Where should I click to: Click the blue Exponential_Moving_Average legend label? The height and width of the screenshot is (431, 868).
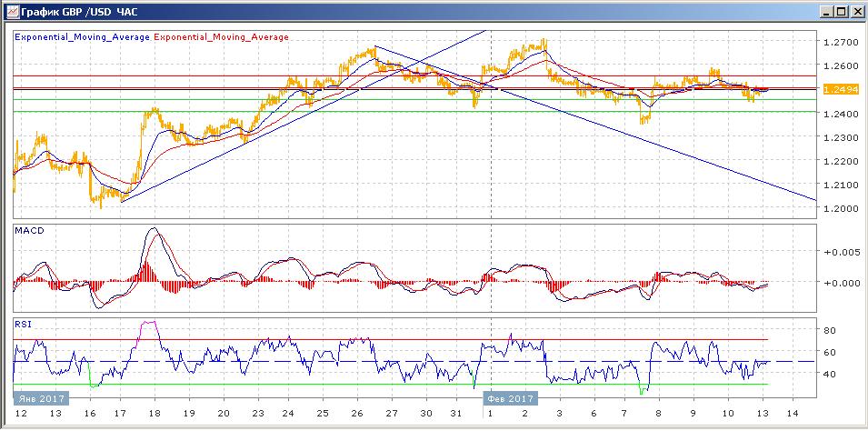tap(82, 37)
